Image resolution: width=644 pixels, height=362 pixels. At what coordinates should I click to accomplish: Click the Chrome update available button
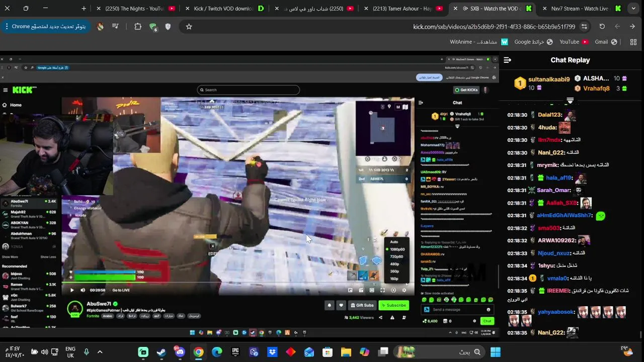45,26
